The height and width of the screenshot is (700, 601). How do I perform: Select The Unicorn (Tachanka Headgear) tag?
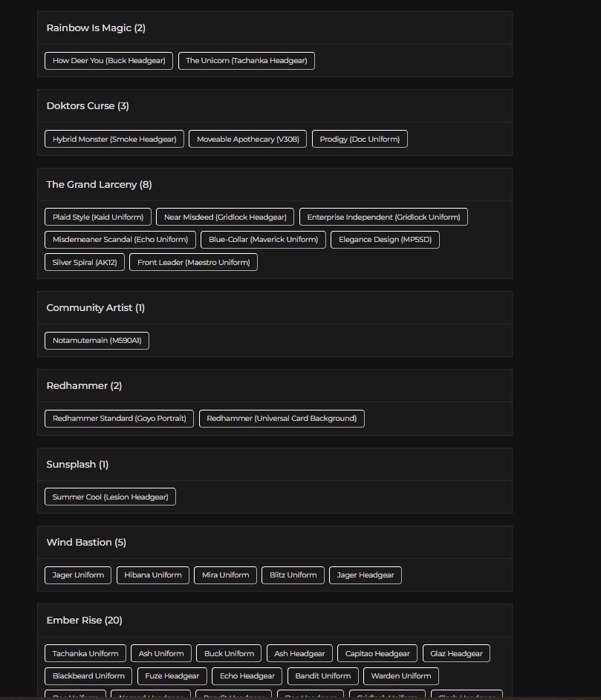click(246, 61)
